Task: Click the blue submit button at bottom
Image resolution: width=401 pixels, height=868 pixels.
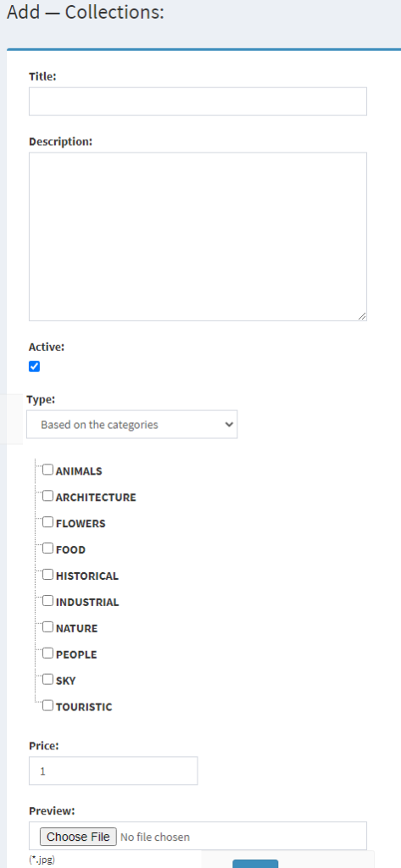Action: (x=255, y=864)
